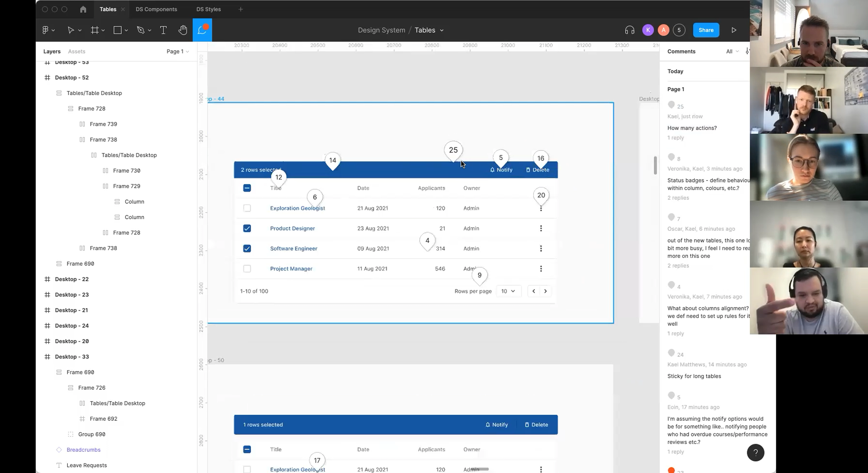Screen dimensions: 868x473
Task: Select the Breadcrumbs layer
Action: pos(83,450)
